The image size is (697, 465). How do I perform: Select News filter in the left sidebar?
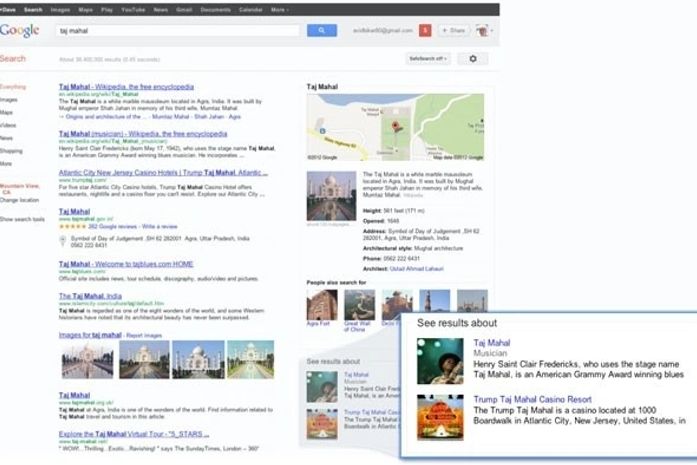tap(6, 138)
